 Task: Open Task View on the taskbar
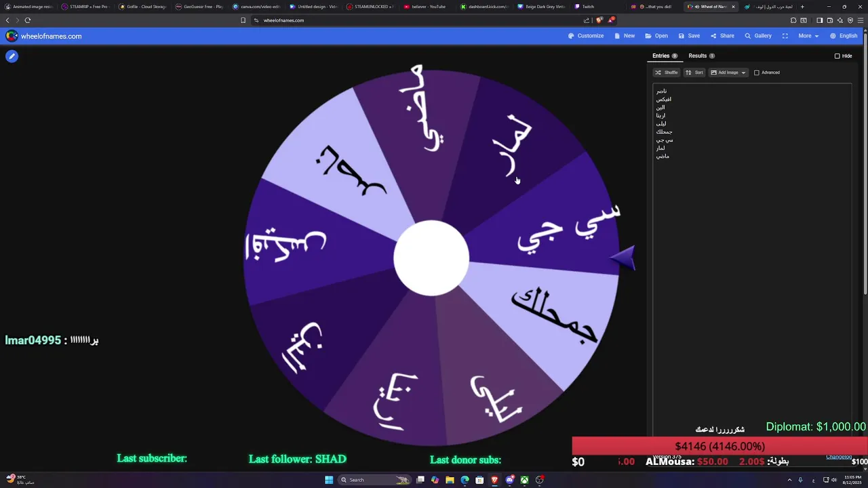tap(420, 480)
